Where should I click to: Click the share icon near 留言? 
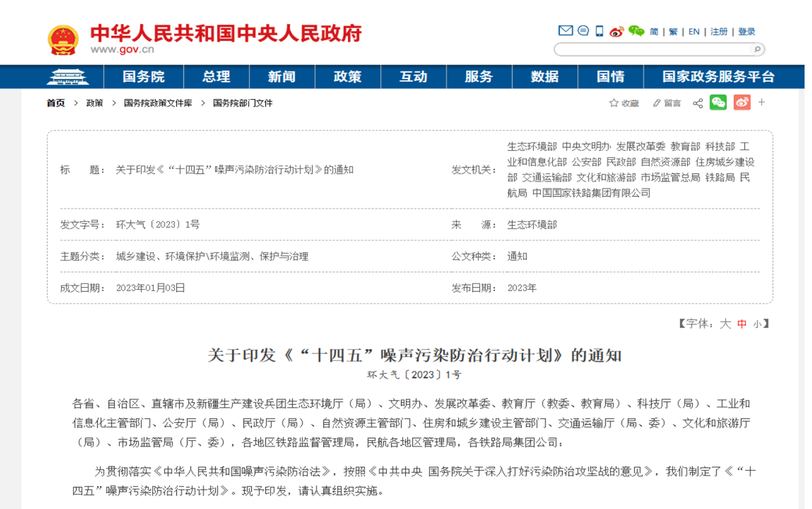pos(698,103)
